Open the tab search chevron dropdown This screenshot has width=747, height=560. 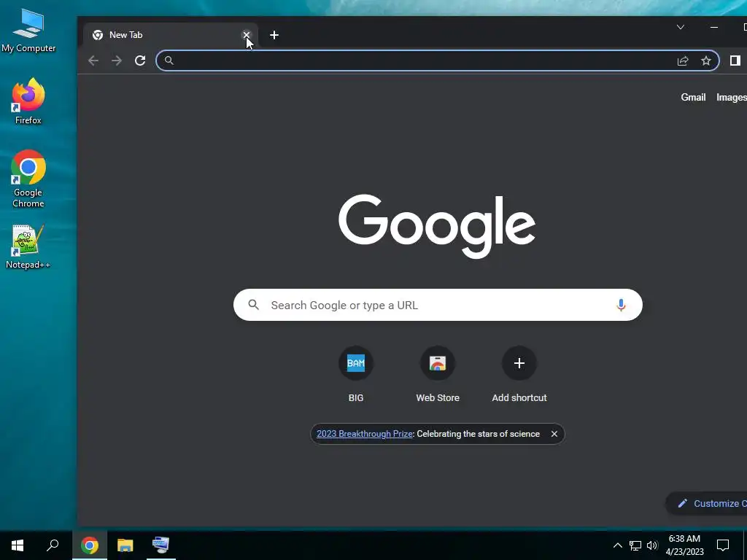click(681, 27)
